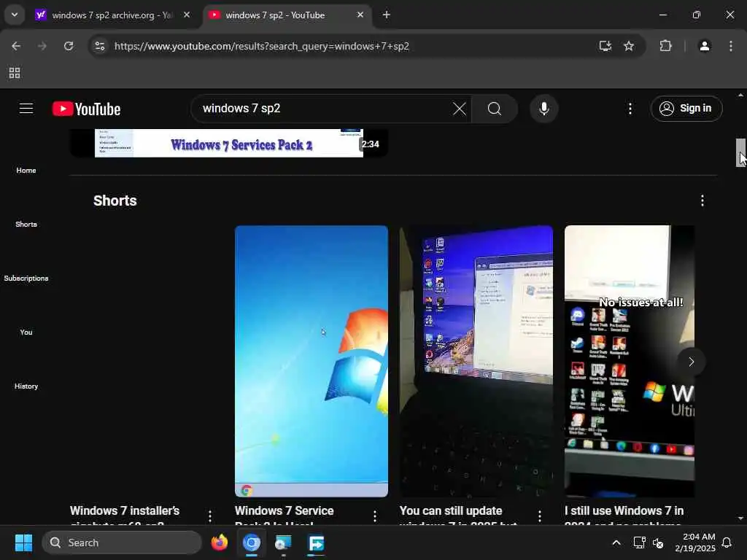Select History in the sidebar
The height and width of the screenshot is (560, 747).
click(26, 386)
